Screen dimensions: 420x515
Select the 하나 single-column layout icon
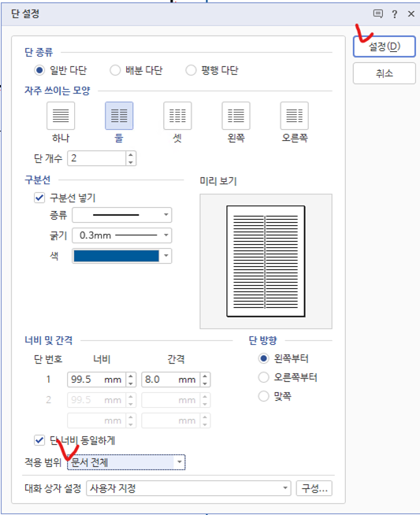click(61, 116)
